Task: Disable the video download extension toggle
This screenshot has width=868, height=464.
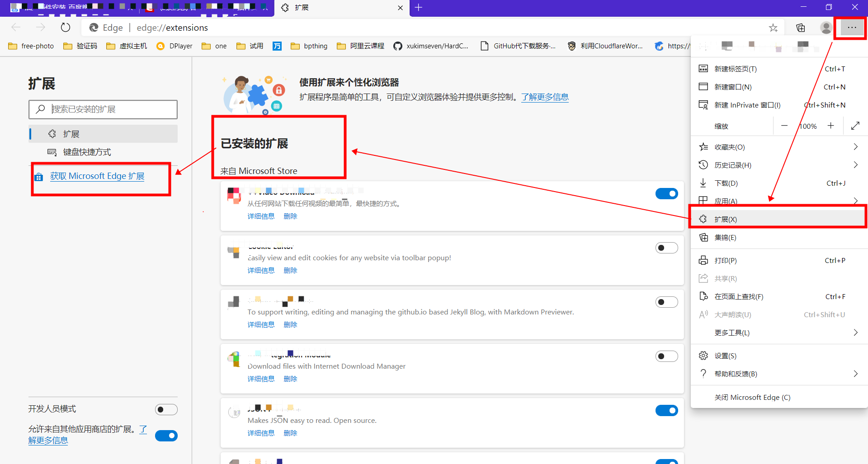Action: tap(667, 194)
